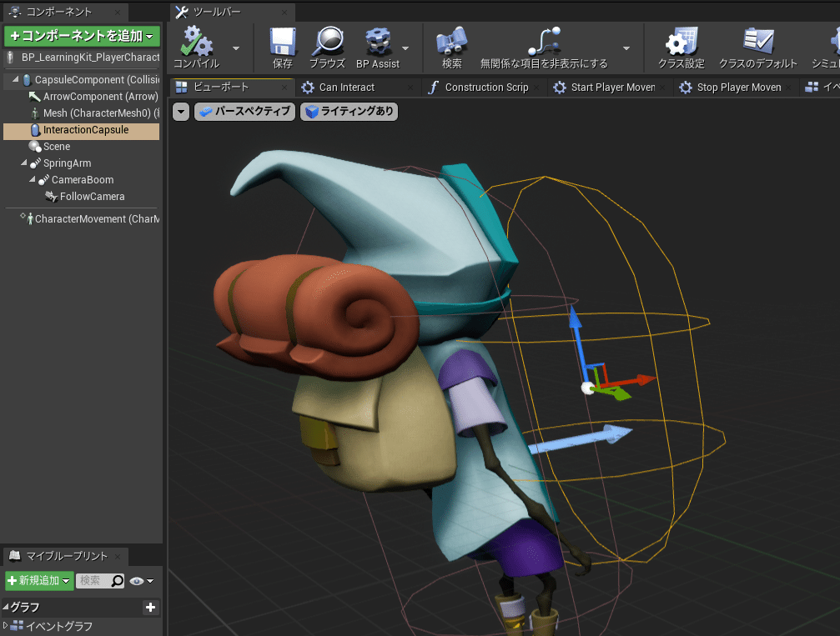840x636 pixels.
Task: Open the viewport options dropdown arrow
Action: (x=181, y=112)
